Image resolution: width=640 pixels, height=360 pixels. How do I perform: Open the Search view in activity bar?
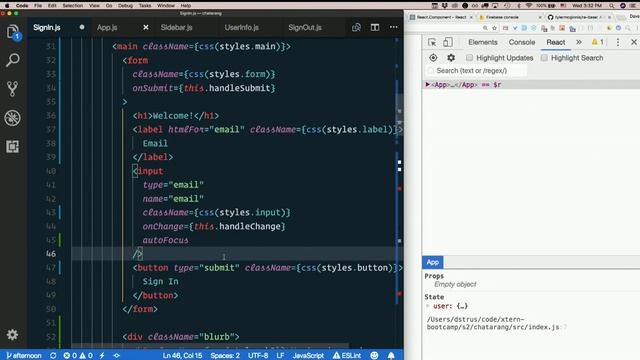13,60
